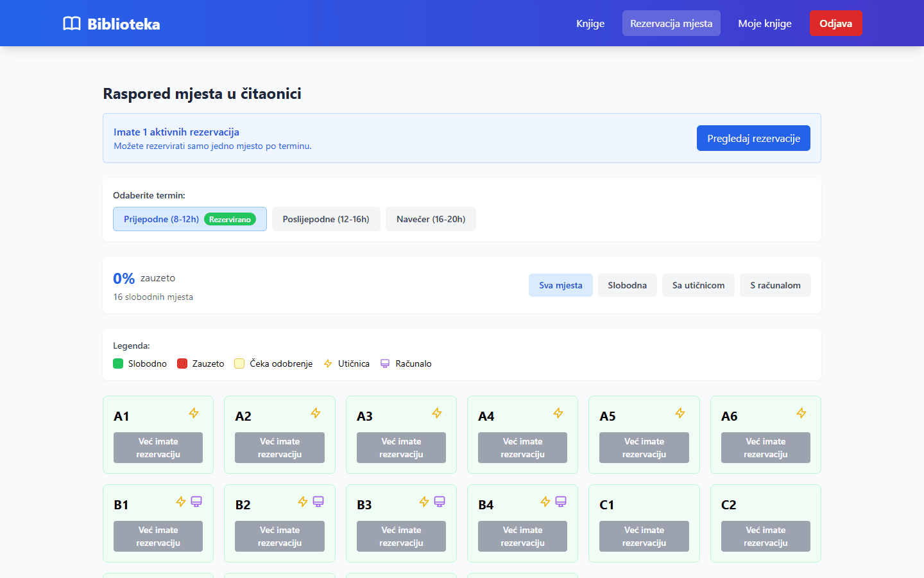Image resolution: width=924 pixels, height=578 pixels.
Task: Click the reservation button on seat C1
Action: point(644,536)
